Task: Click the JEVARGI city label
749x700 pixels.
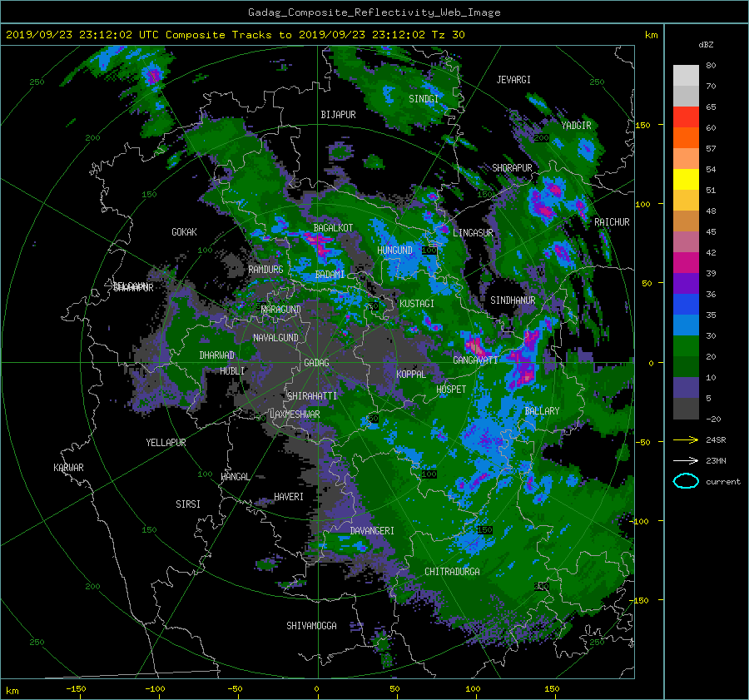Action: pos(513,80)
